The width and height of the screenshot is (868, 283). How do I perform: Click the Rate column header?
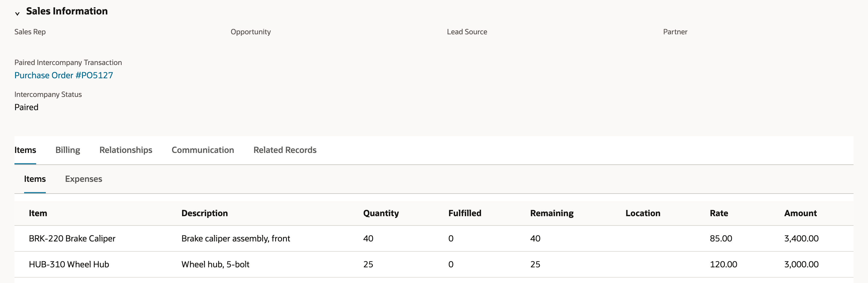(x=719, y=213)
